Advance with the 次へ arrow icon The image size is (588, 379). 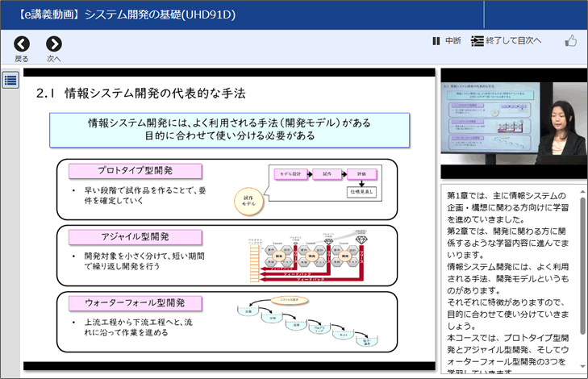tap(54, 44)
